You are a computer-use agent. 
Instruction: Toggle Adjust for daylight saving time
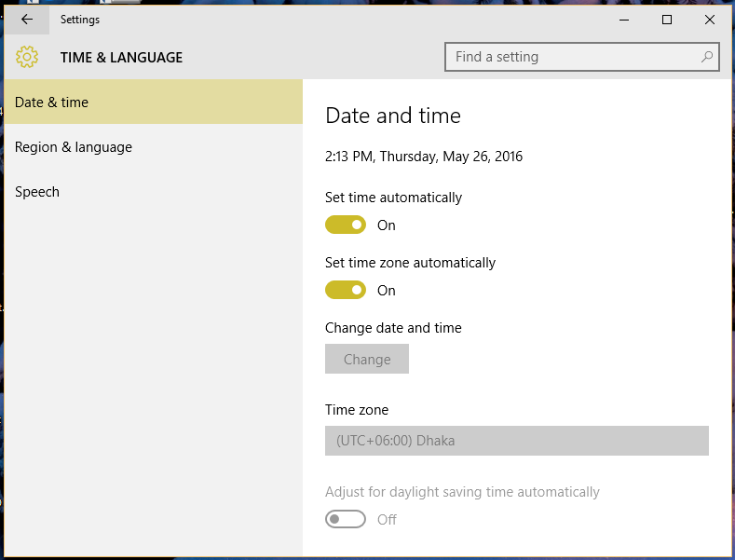point(346,519)
